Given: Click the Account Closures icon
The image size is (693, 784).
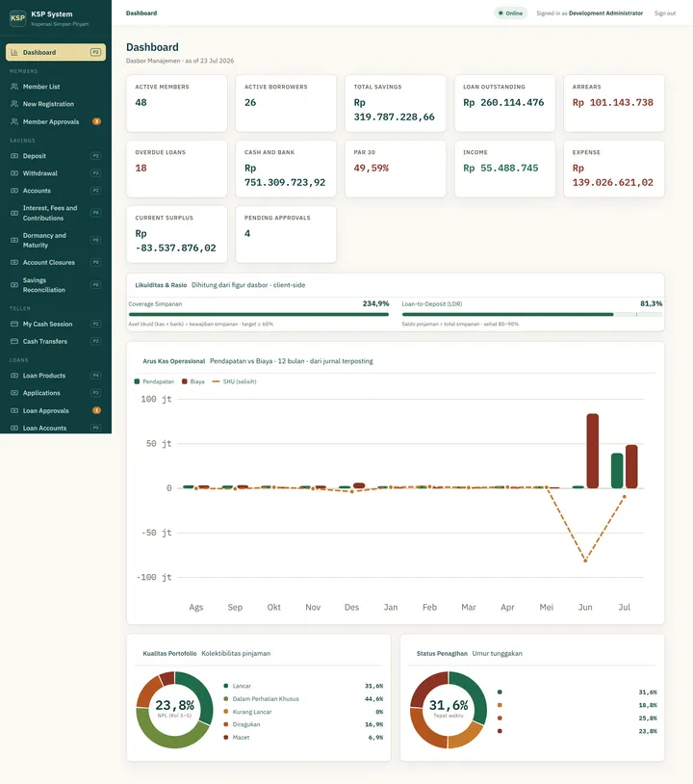Looking at the screenshot, I should (14, 262).
